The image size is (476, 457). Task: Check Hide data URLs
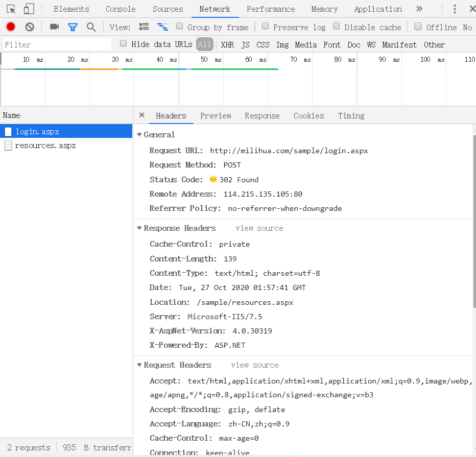coord(123,43)
